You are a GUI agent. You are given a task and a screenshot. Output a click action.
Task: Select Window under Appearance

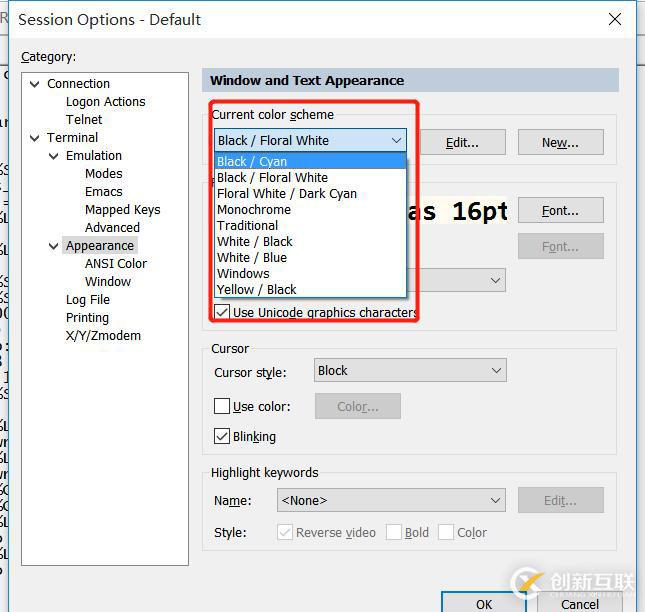108,282
